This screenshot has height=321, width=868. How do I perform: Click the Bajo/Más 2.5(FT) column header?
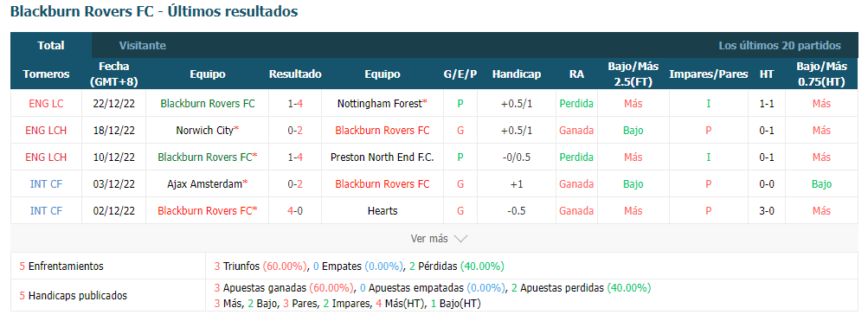pyautogui.click(x=633, y=74)
